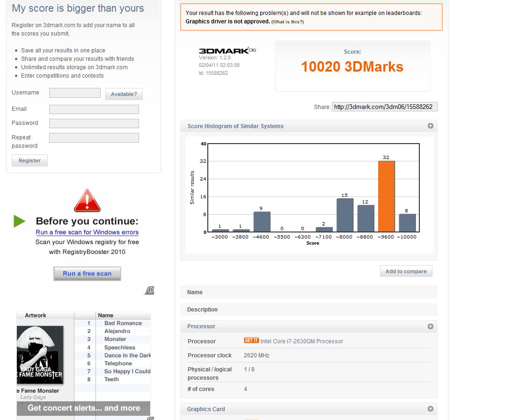Image resolution: width=512 pixels, height=420 pixels.
Task: Collapse the Graphics Card section arrow
Action: [x=431, y=409]
